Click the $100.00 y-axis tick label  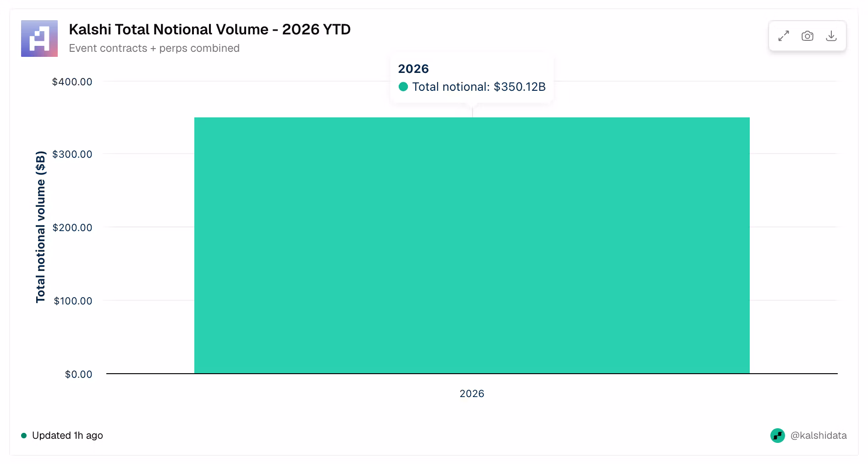(73, 301)
